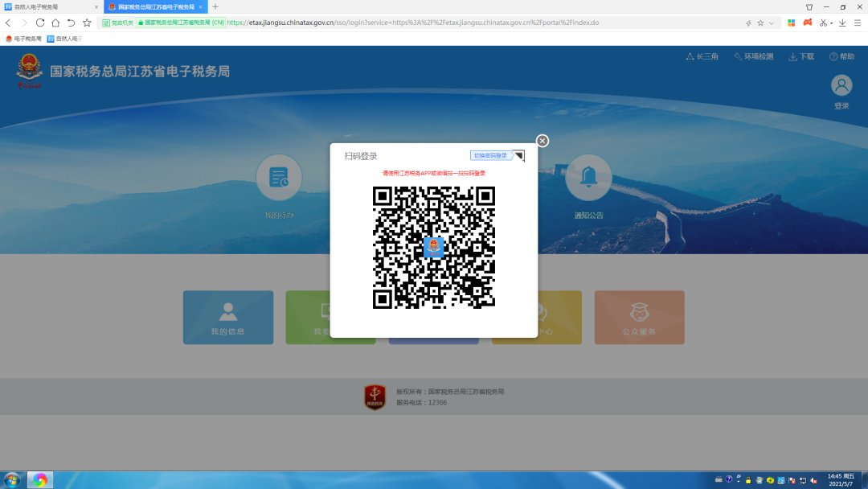Screen dimensions: 868x489
Task: Switch to password login via corner toggle
Action: click(518, 156)
